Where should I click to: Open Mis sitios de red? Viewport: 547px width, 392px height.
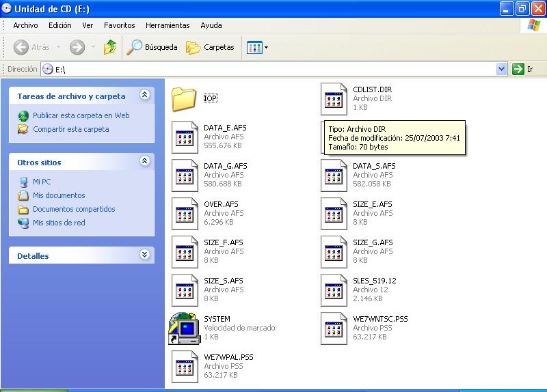59,223
